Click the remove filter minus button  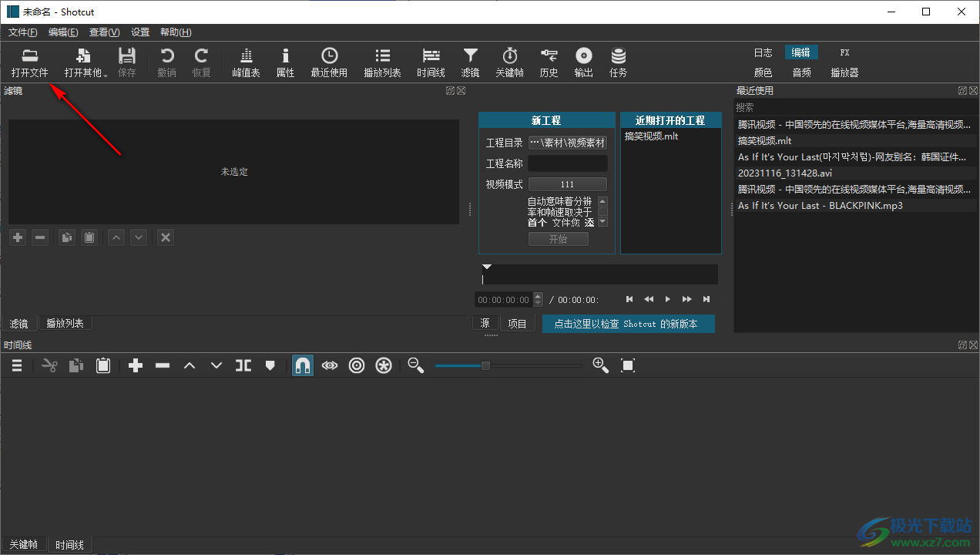coord(40,237)
